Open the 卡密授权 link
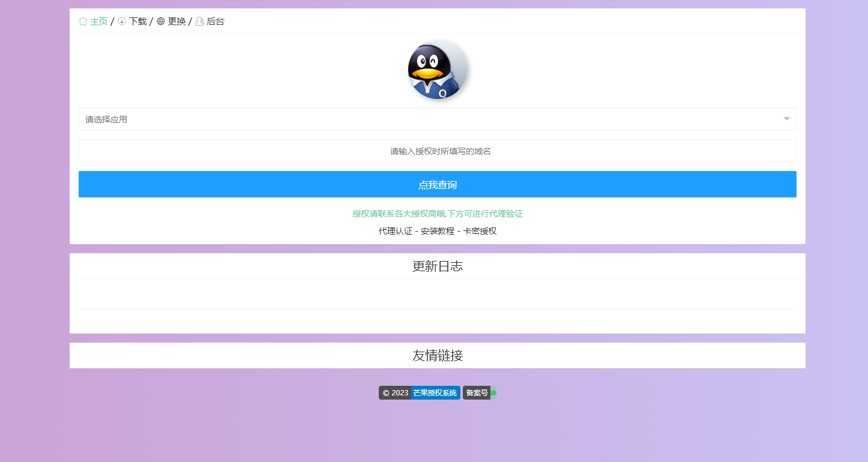868x462 pixels. tap(480, 231)
